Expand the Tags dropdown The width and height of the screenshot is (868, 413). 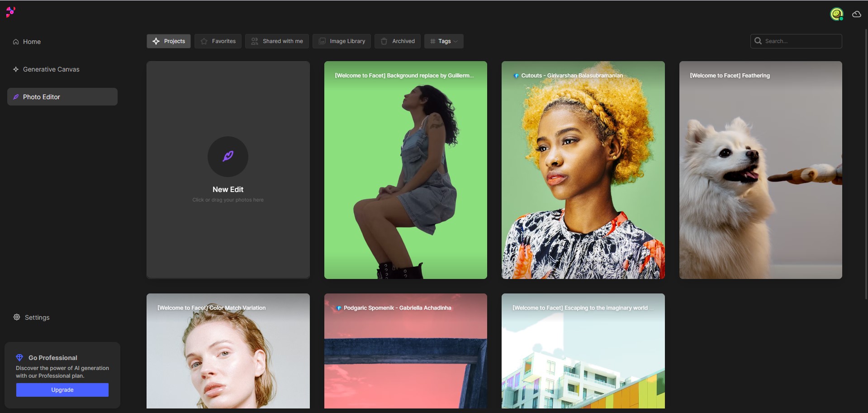444,41
